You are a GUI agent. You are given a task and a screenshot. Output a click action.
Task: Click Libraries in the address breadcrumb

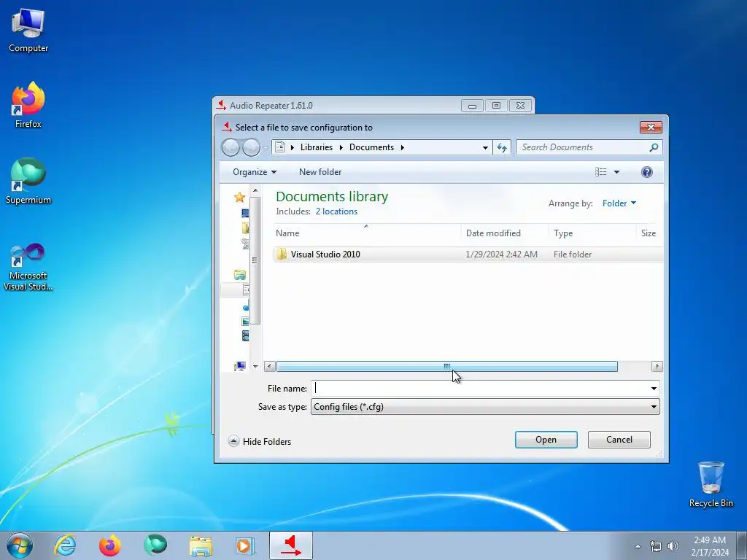[317, 147]
